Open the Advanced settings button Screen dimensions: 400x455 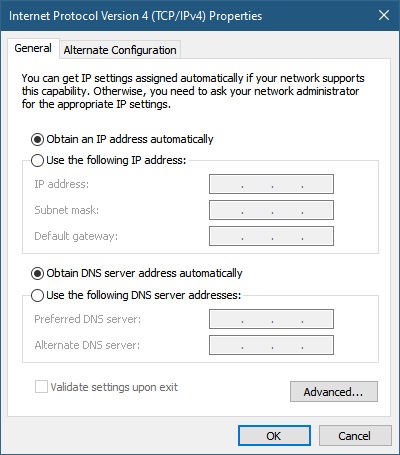click(334, 392)
